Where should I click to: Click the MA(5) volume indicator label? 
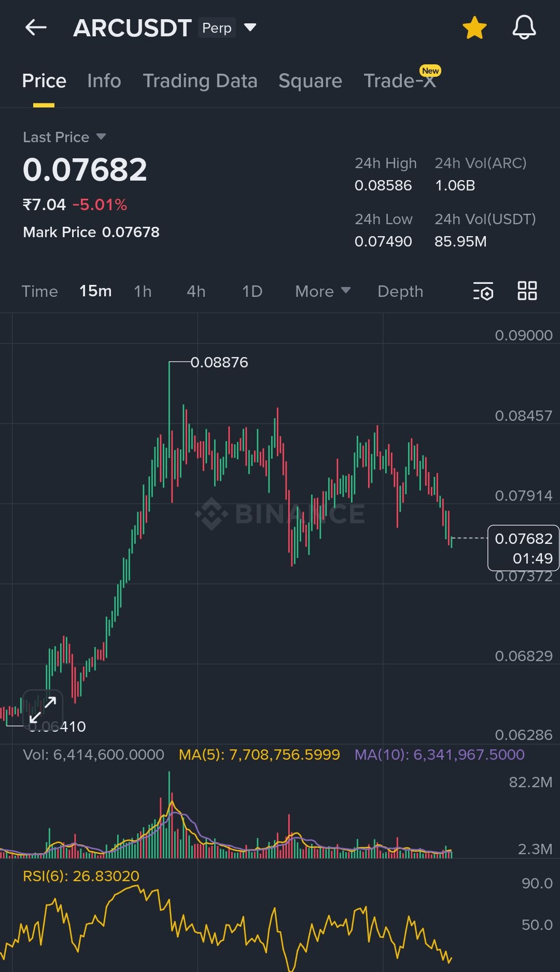point(259,755)
